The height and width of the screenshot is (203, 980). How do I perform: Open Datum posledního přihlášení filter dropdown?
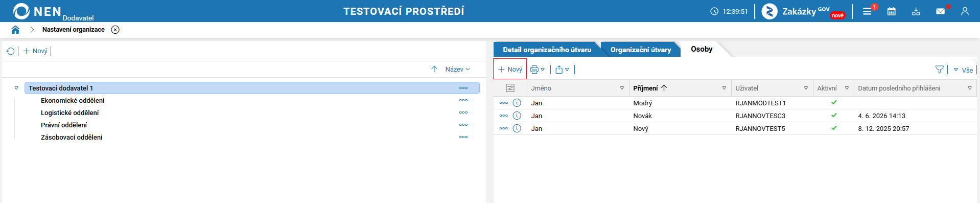(969, 88)
